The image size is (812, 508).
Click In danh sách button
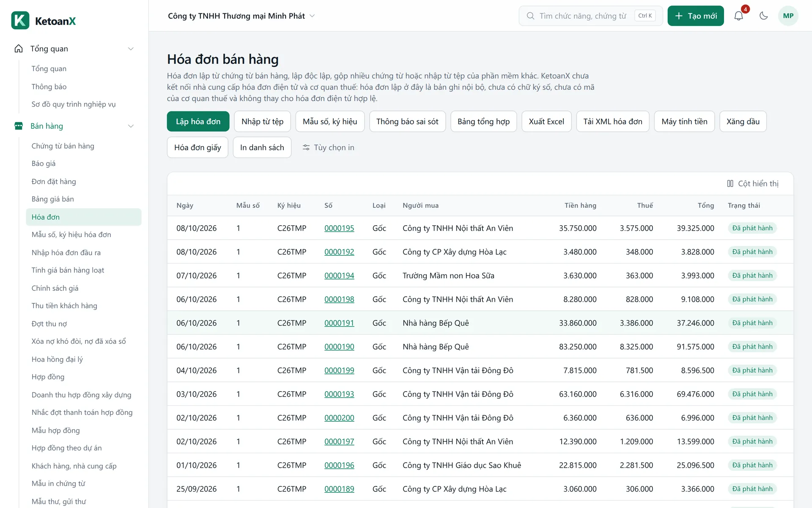[262, 147]
